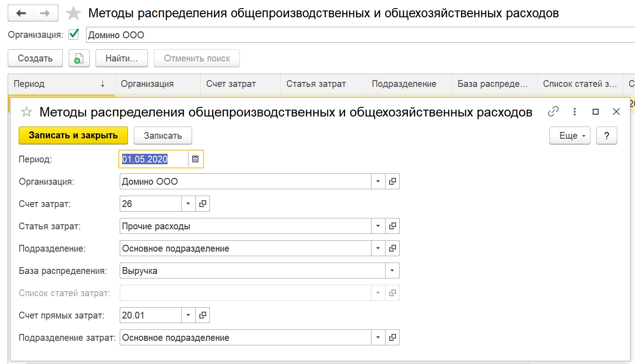Open help with the question mark button
Viewport: 635px width, 364px height.
coord(606,136)
